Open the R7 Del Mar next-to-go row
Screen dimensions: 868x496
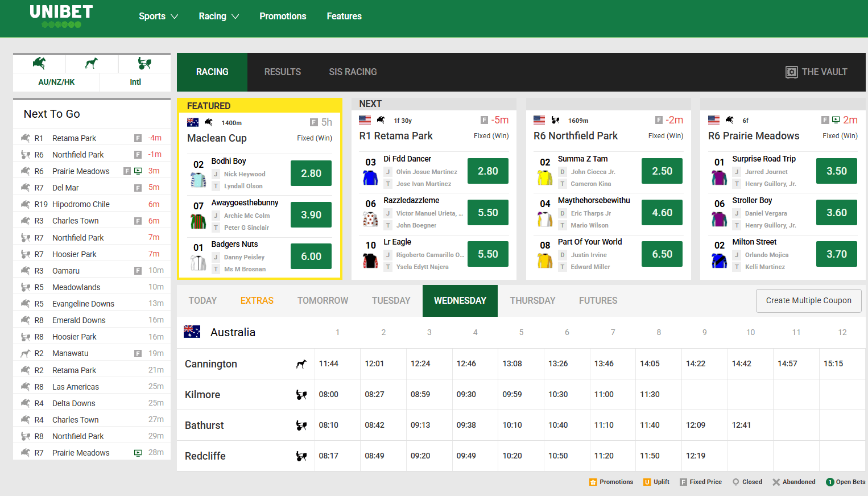92,188
